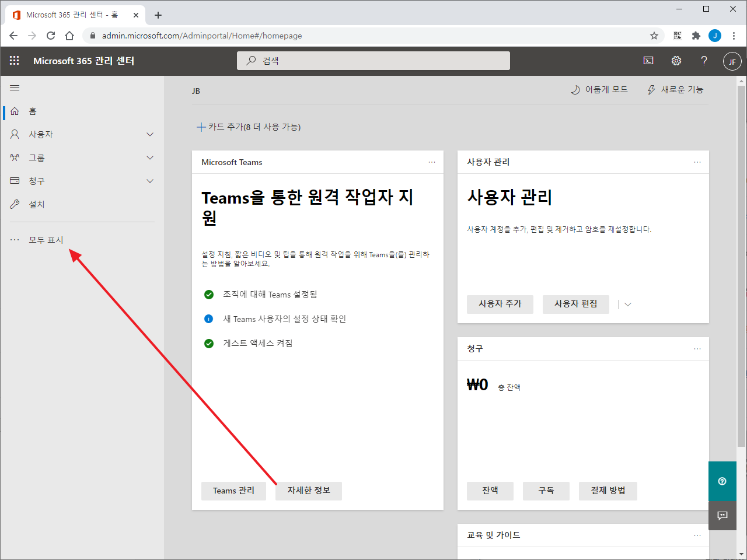747x560 pixels.
Task: Open the help question mark in header
Action: point(704,61)
